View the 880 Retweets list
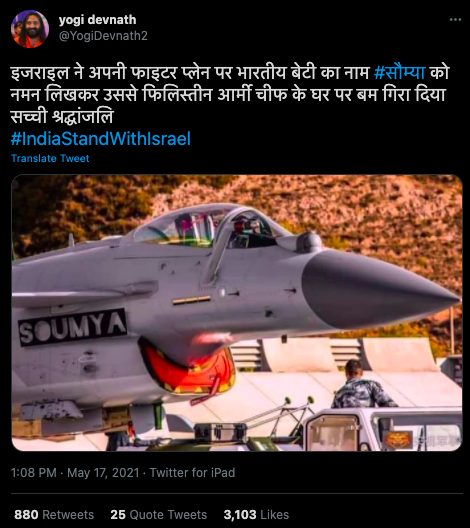The image size is (470, 528). tap(54, 515)
